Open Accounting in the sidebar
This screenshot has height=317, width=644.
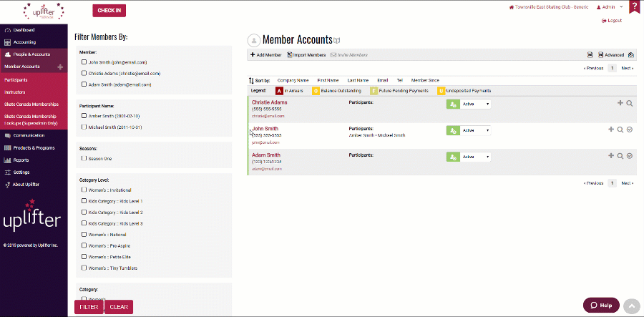tap(24, 42)
